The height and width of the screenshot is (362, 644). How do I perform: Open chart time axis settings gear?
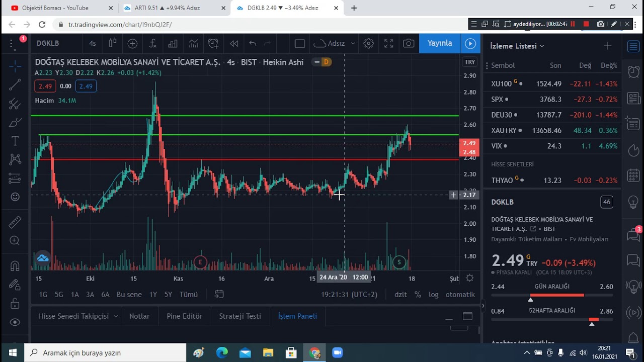coord(469,278)
